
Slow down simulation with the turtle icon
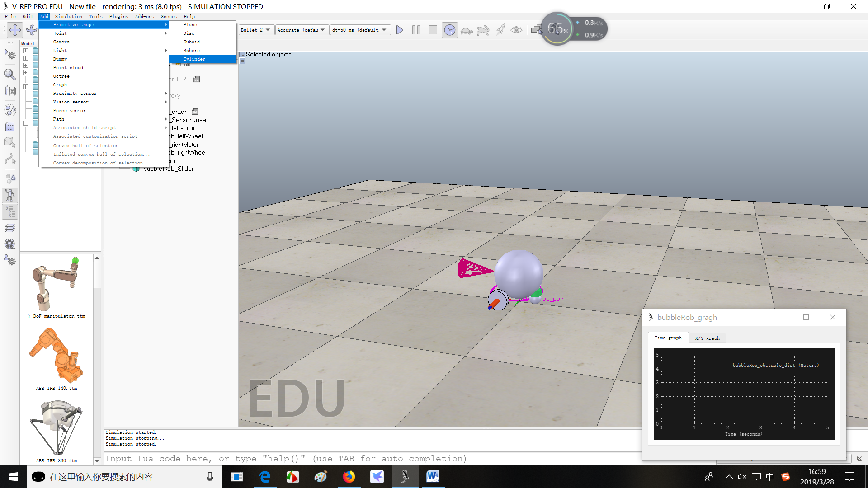pos(467,30)
